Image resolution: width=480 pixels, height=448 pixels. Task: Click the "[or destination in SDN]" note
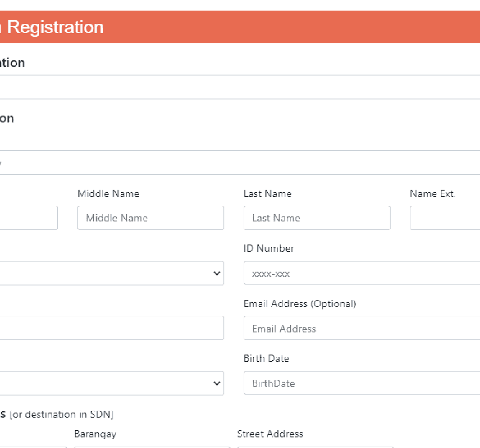(x=61, y=414)
